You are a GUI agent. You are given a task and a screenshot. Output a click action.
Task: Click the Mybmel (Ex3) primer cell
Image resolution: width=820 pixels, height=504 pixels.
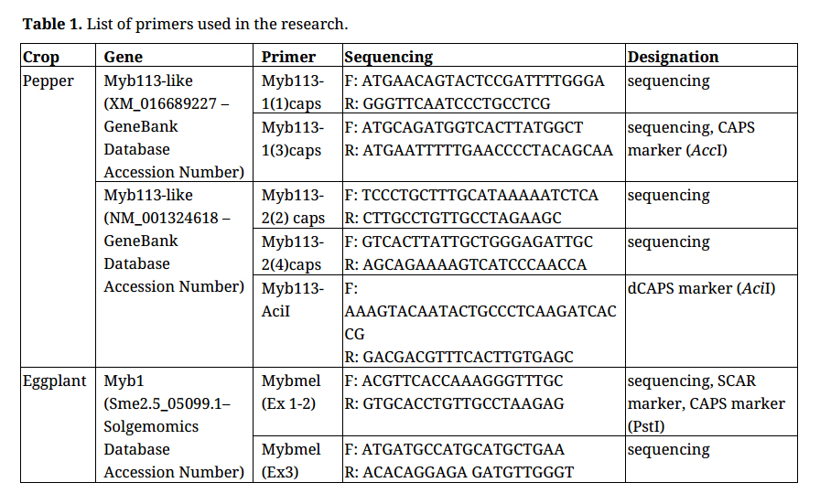tap(291, 460)
